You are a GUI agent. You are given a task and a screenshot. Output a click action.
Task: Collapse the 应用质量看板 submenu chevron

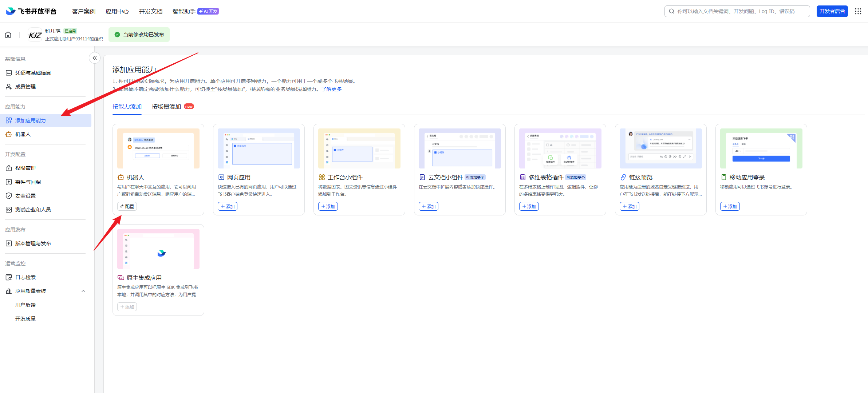point(83,291)
